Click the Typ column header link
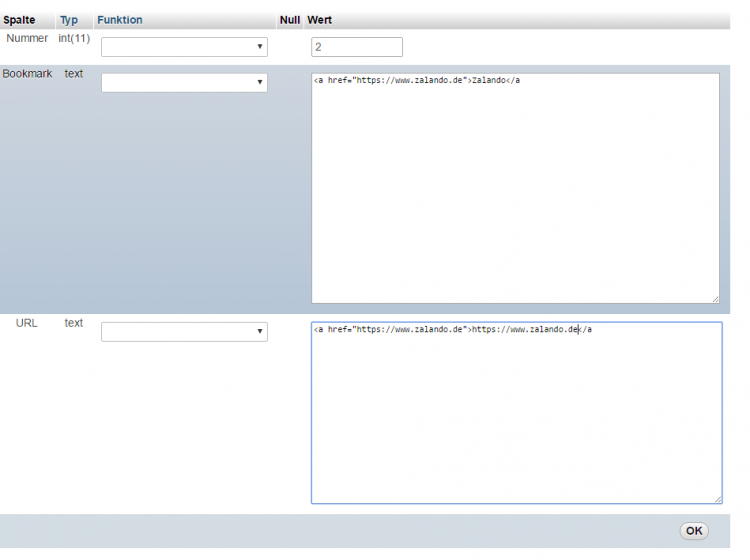The image size is (750, 560). point(69,20)
